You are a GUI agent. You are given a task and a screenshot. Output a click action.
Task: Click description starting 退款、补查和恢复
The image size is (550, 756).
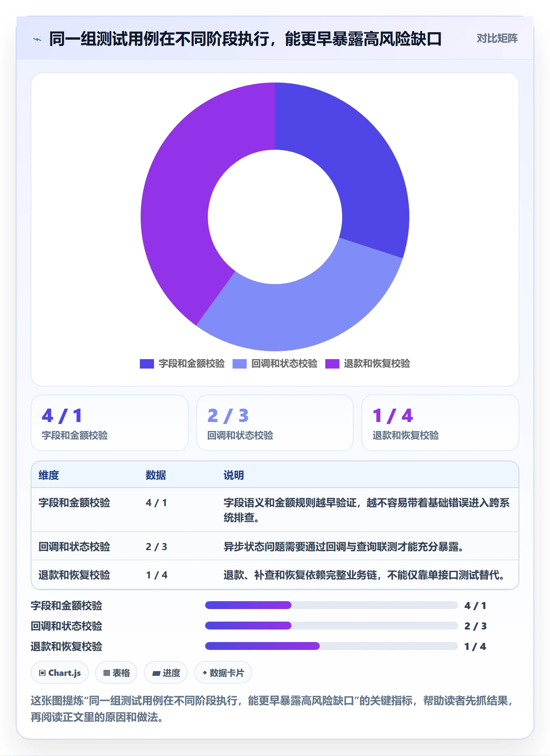click(364, 575)
